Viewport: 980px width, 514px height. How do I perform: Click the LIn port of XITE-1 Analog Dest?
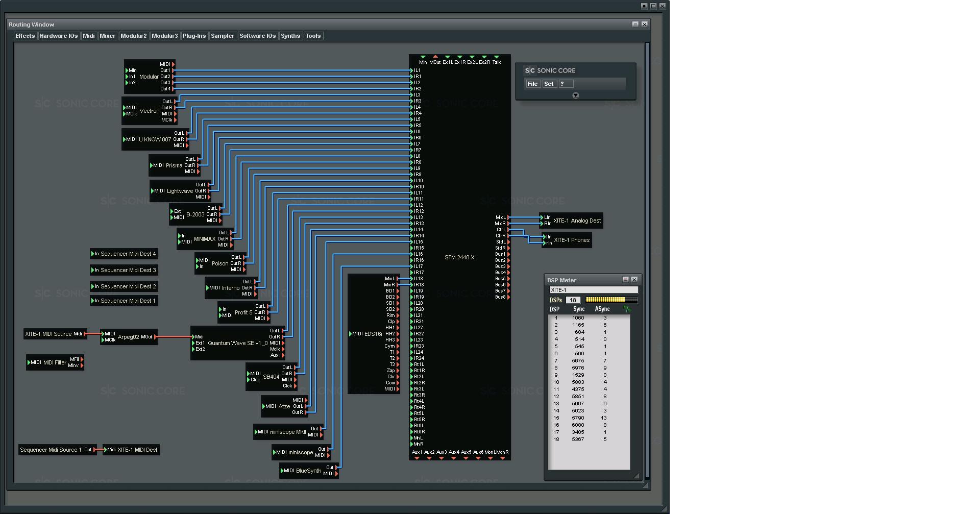pos(542,217)
